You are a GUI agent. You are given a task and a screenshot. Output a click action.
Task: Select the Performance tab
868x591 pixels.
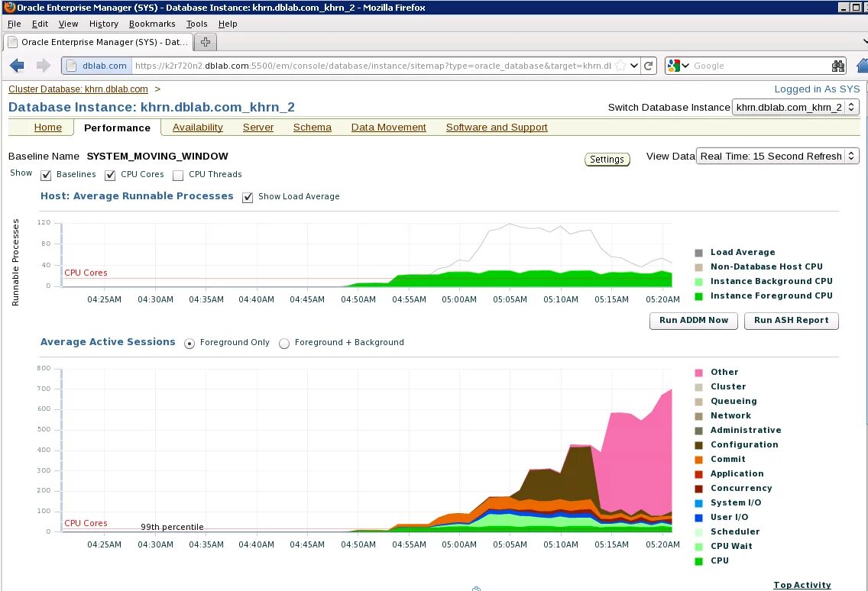(x=118, y=128)
